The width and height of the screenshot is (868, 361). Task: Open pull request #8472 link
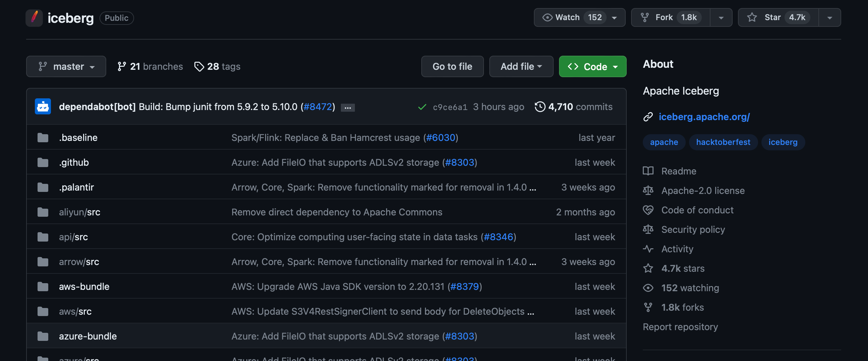[317, 107]
